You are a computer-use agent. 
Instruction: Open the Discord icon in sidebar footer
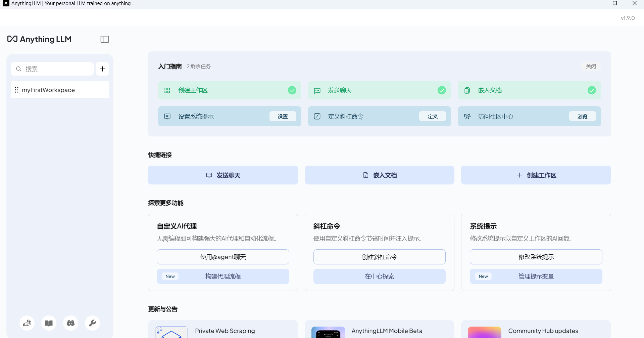pyautogui.click(x=71, y=323)
